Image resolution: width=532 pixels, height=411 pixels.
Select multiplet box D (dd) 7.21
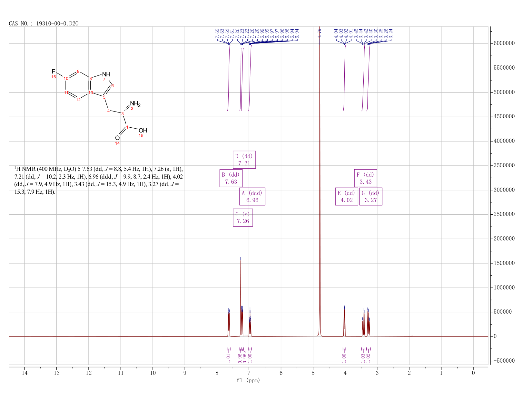click(244, 160)
